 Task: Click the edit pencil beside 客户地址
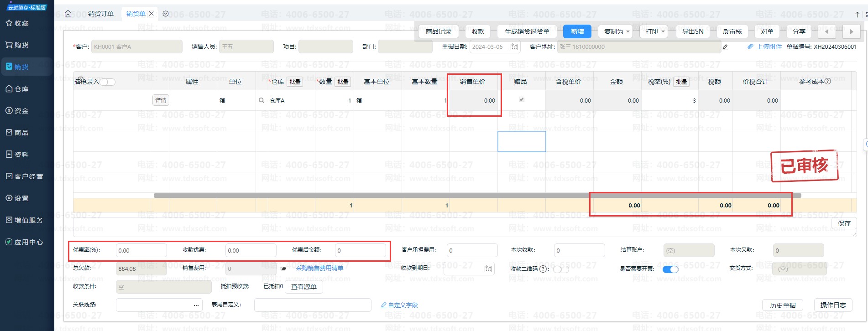[725, 47]
